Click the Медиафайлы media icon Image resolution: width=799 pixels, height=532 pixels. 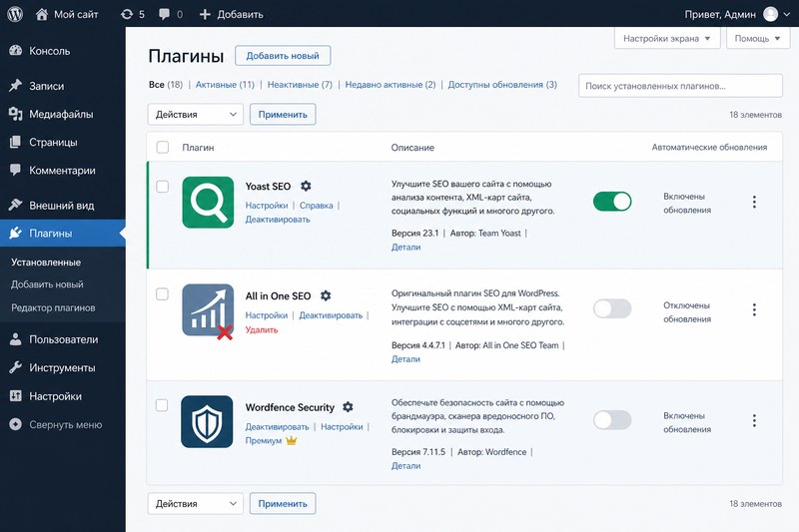[16, 114]
